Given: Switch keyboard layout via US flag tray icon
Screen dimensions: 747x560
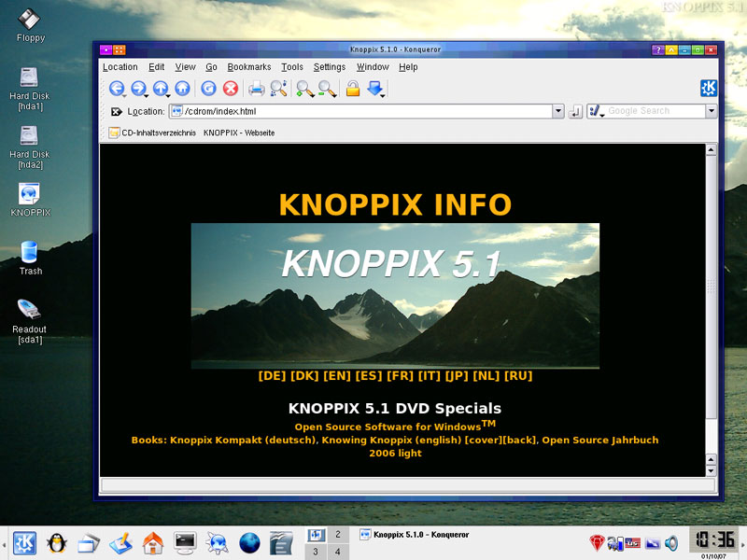Looking at the screenshot, I should click(632, 543).
